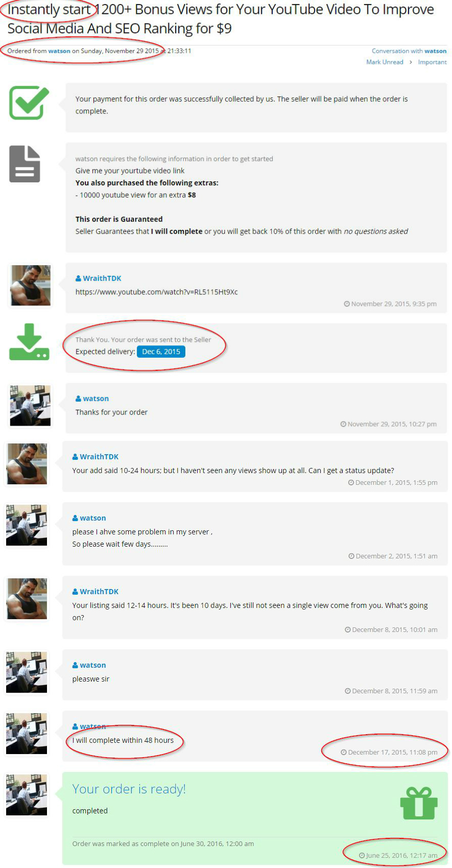This screenshot has height=868, width=452.
Task: Mark the order as Unread
Action: tap(385, 62)
